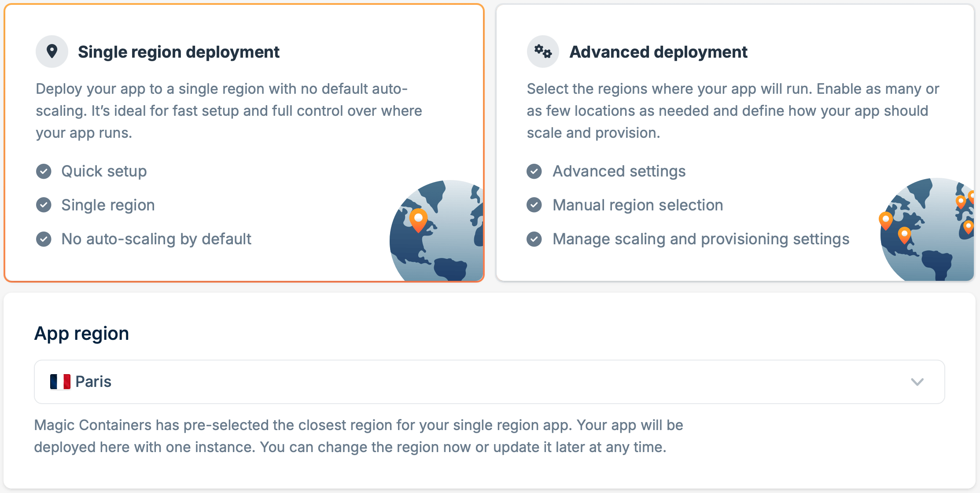Click the Magic Containers helper text
The image size is (980, 493).
[x=359, y=436]
